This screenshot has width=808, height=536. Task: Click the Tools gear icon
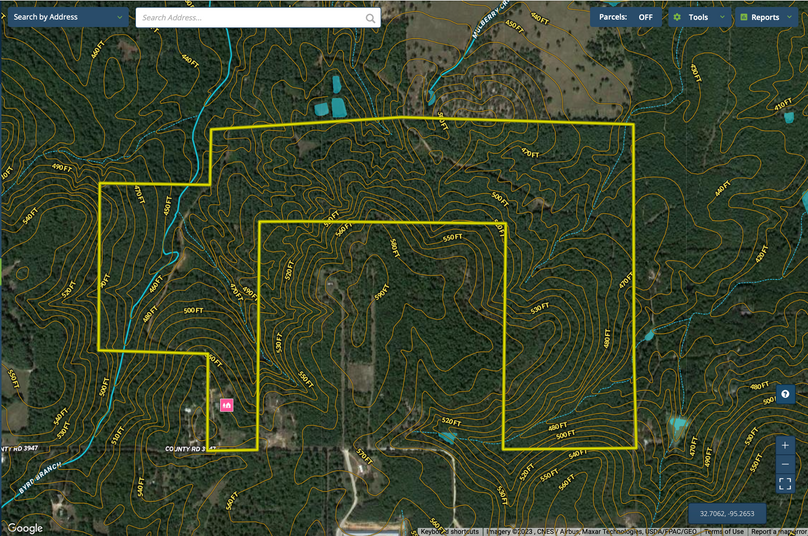tap(677, 17)
